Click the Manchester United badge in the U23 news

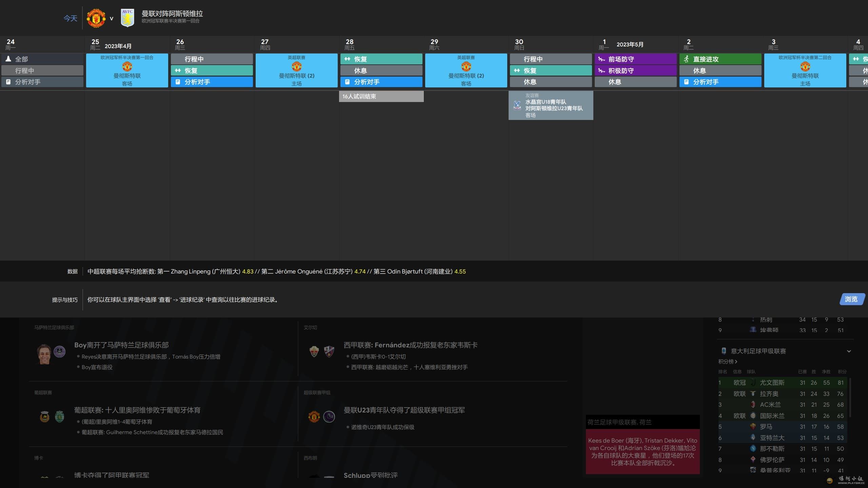(314, 416)
